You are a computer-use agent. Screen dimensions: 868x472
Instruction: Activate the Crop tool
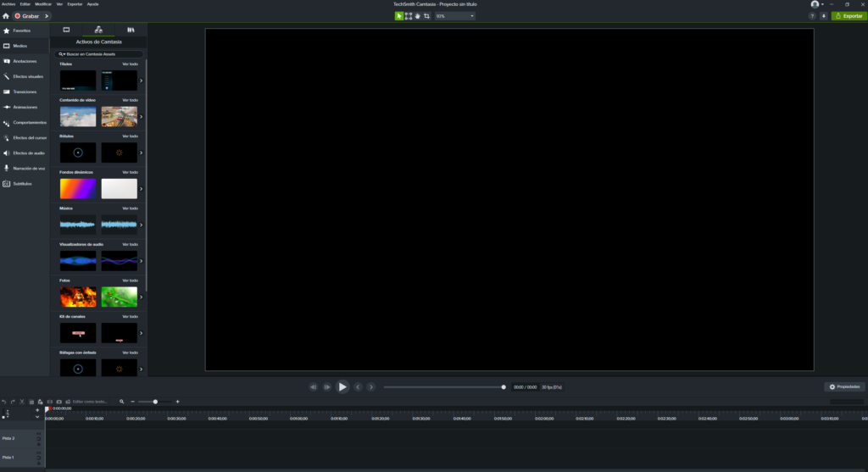427,16
